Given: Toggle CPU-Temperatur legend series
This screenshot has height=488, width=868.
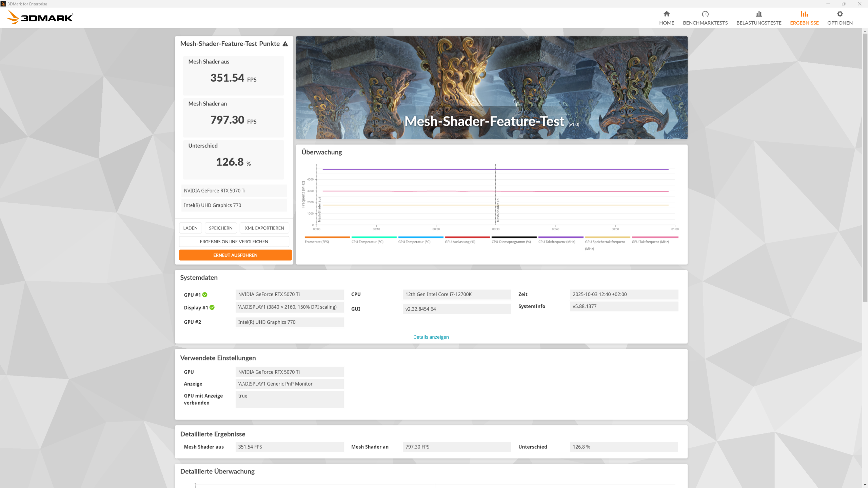Looking at the screenshot, I should tap(367, 242).
